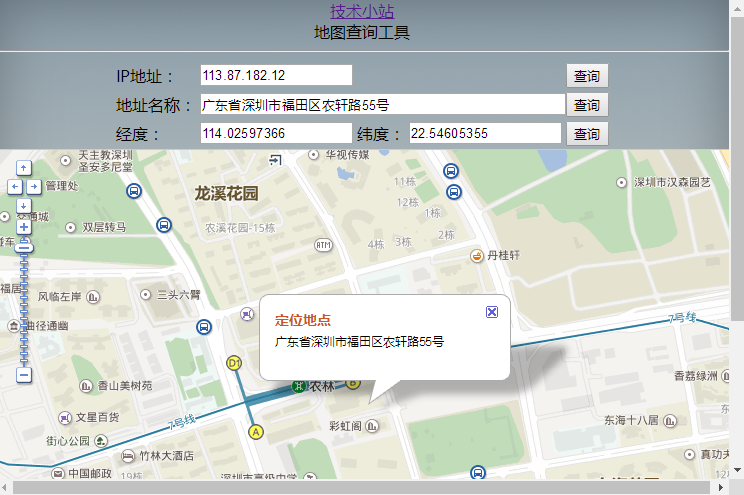Click 查询 button next to 纬度
This screenshot has width=744, height=495.
point(587,134)
